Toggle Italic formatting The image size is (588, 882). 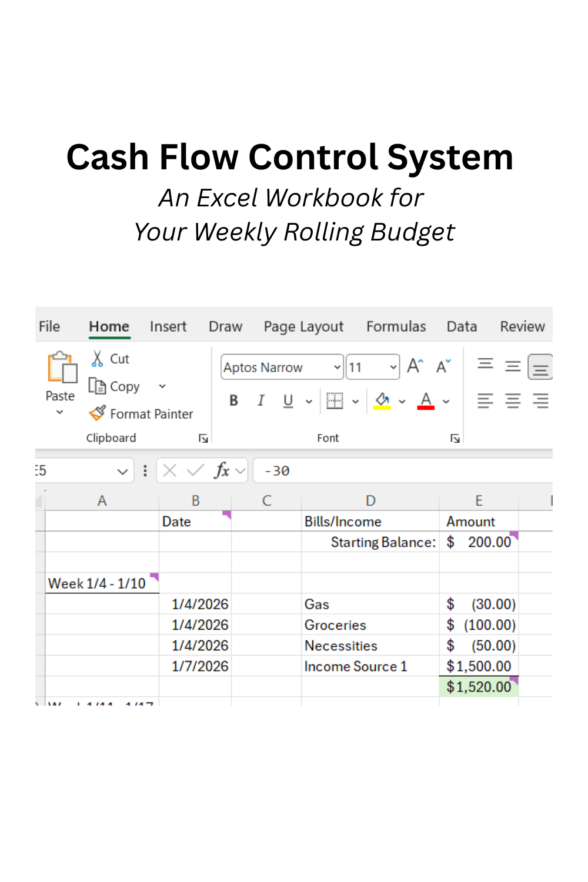[x=260, y=401]
